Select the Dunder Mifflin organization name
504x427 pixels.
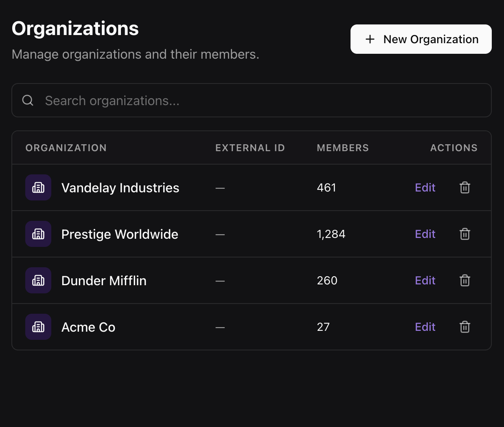pyautogui.click(x=104, y=281)
